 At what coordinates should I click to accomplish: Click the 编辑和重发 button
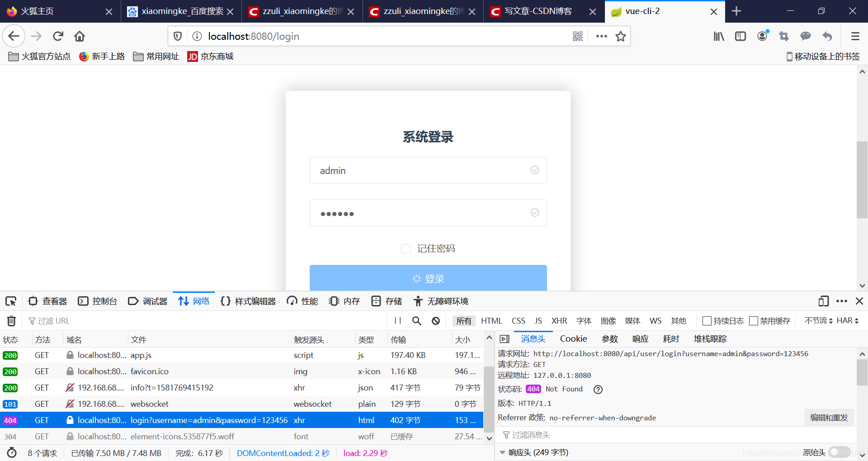[829, 418]
